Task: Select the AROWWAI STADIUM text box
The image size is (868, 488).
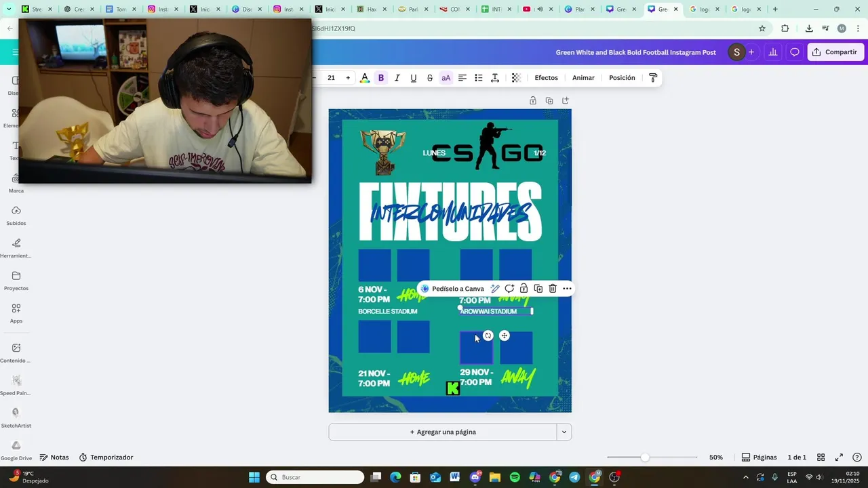Action: (x=496, y=311)
